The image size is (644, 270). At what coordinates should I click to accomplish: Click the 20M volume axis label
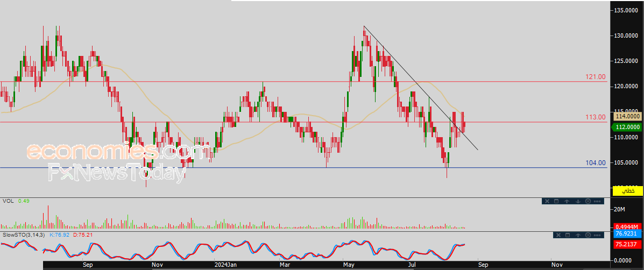(x=620, y=210)
